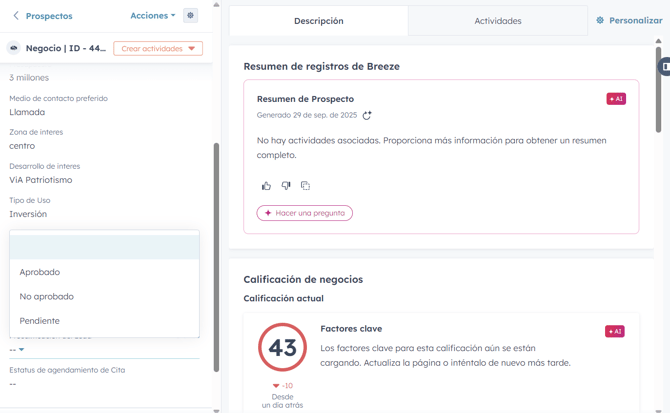Go back to Prospectos
670x413 pixels.
pyautogui.click(x=42, y=16)
